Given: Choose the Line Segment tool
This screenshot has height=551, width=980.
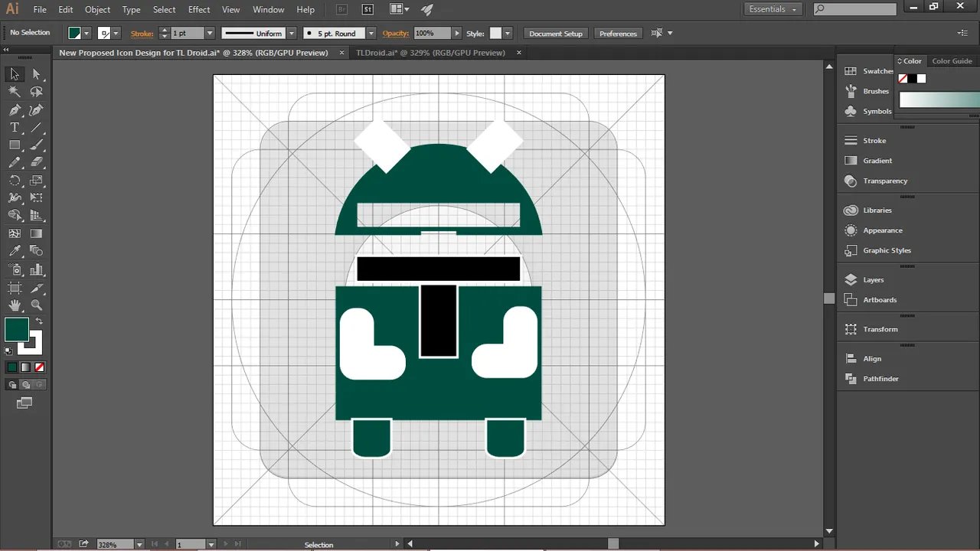Looking at the screenshot, I should 36,127.
